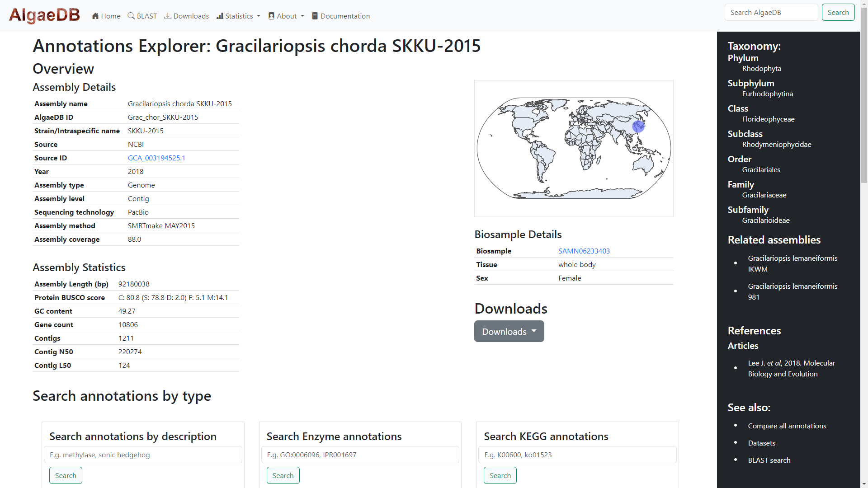
Task: Select assembly method SMRTmake MAY2015
Action: click(x=161, y=225)
